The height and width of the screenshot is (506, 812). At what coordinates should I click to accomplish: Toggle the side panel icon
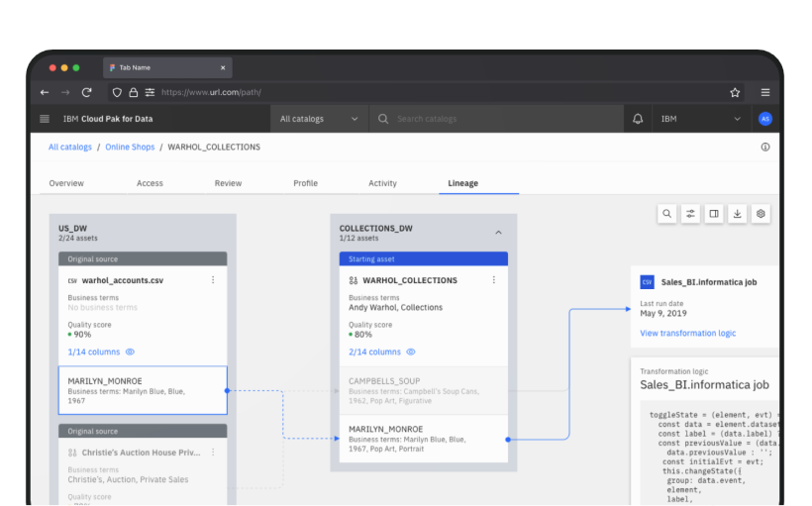[x=714, y=213]
